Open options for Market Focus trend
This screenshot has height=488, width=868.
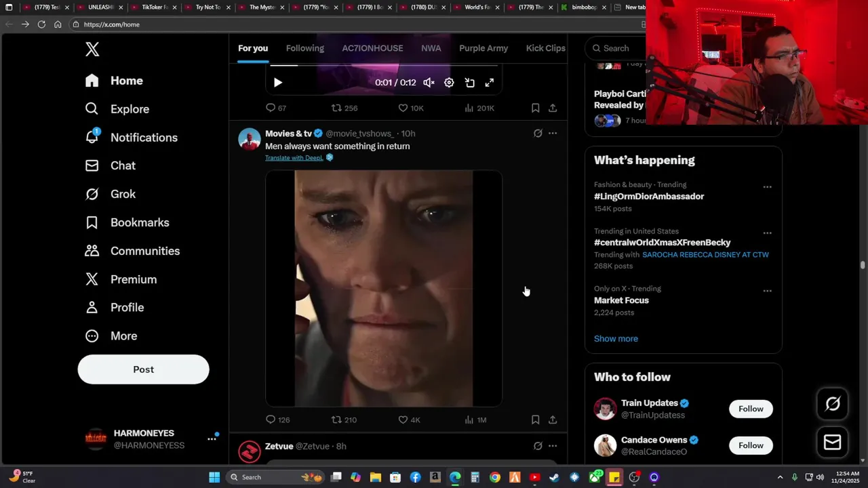(767, 291)
